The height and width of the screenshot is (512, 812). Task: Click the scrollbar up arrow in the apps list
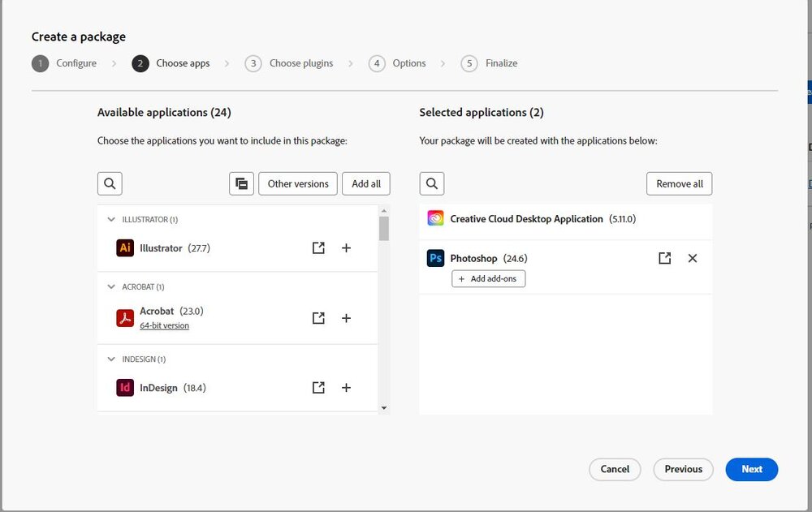pyautogui.click(x=384, y=211)
